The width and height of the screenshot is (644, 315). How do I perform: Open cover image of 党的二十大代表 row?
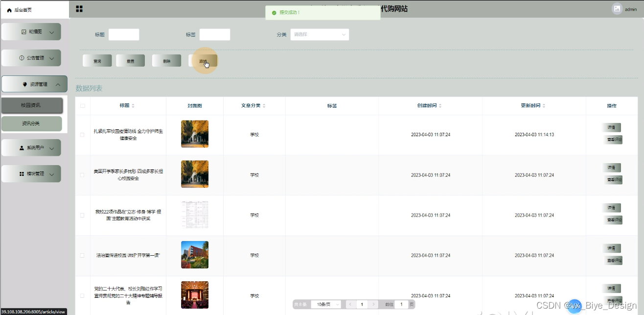tap(195, 295)
